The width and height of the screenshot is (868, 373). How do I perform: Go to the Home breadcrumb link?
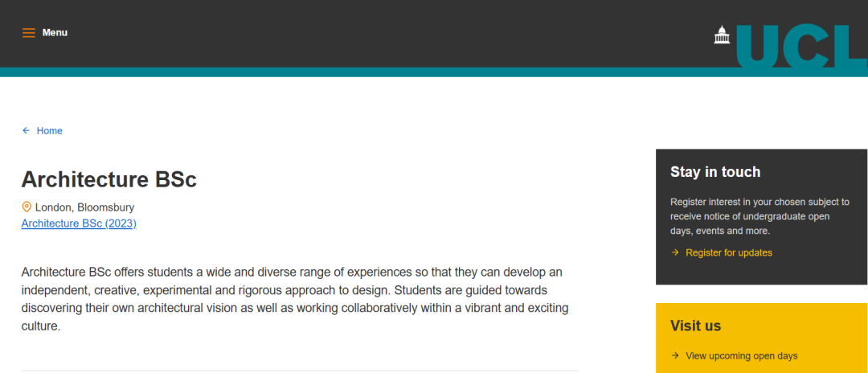click(x=49, y=130)
